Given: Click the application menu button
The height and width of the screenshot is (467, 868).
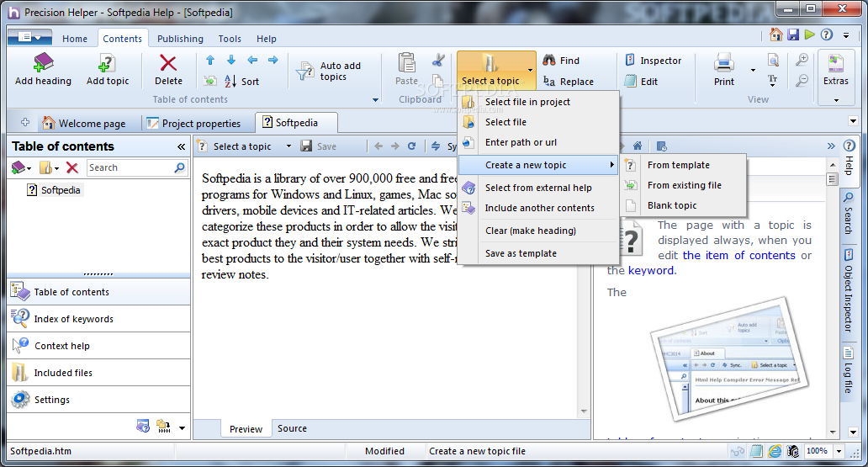Looking at the screenshot, I should [29, 37].
